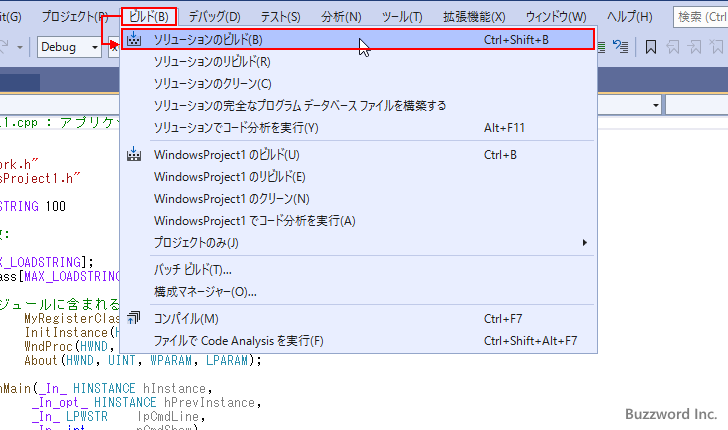Image resolution: width=728 pixels, height=430 pixels.
Task: Open the テスト menu in menu bar
Action: click(280, 17)
